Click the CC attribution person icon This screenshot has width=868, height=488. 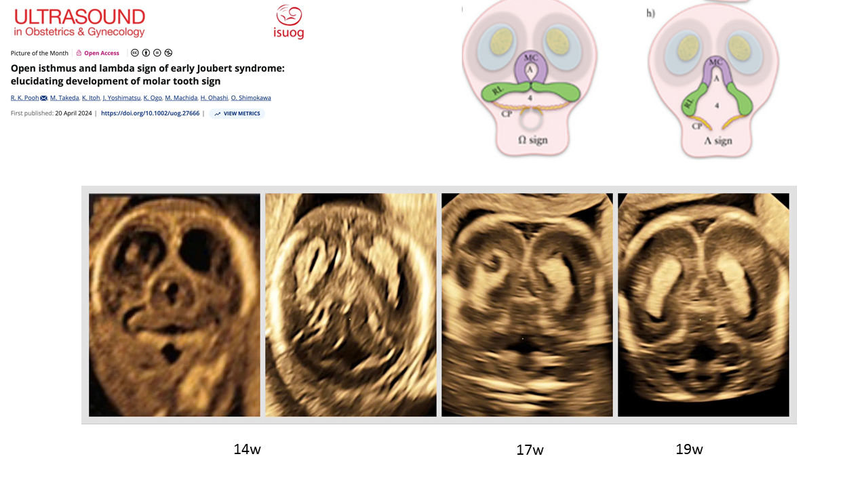146,53
